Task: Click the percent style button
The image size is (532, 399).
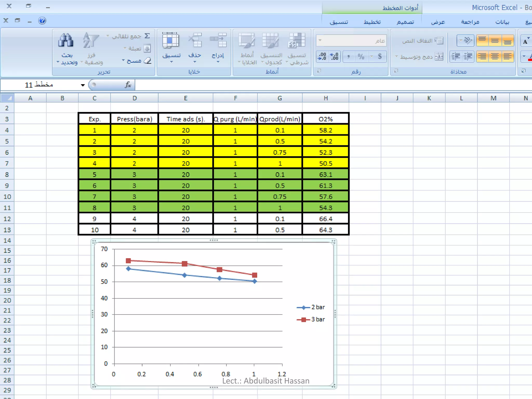Action: click(361, 56)
